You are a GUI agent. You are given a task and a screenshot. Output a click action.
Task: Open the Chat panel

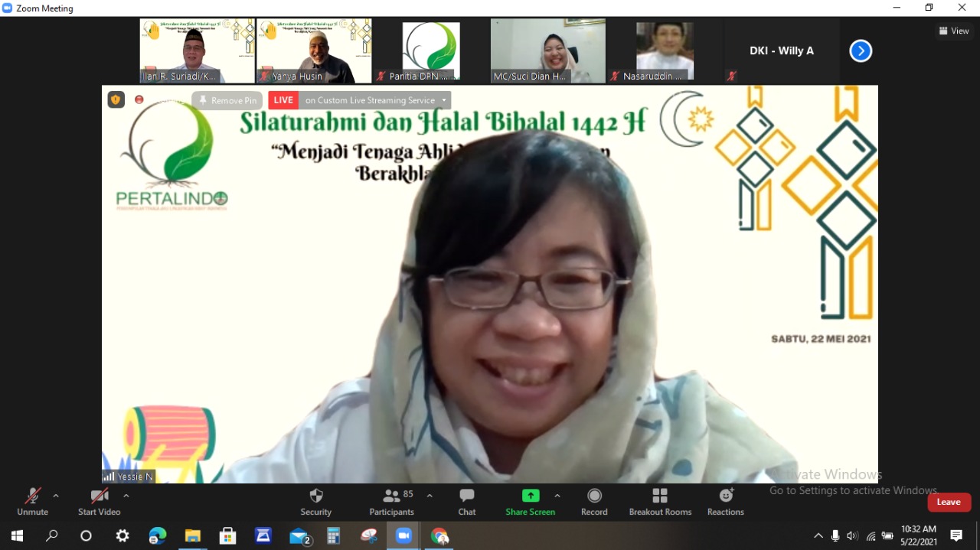467,502
